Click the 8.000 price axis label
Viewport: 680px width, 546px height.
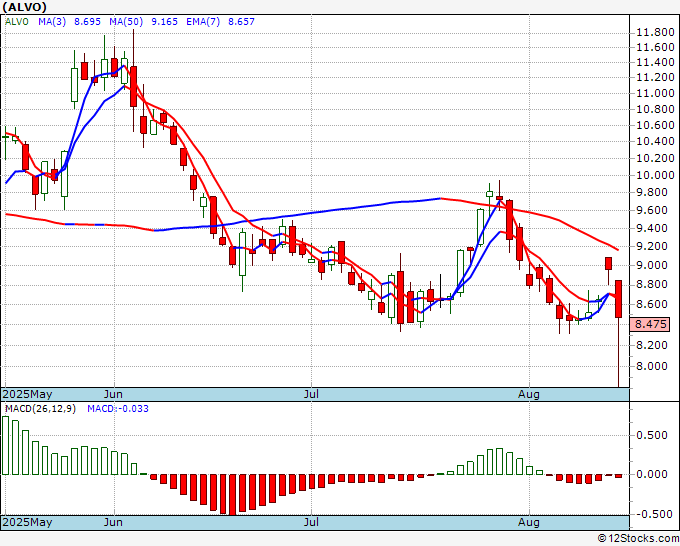tap(652, 366)
